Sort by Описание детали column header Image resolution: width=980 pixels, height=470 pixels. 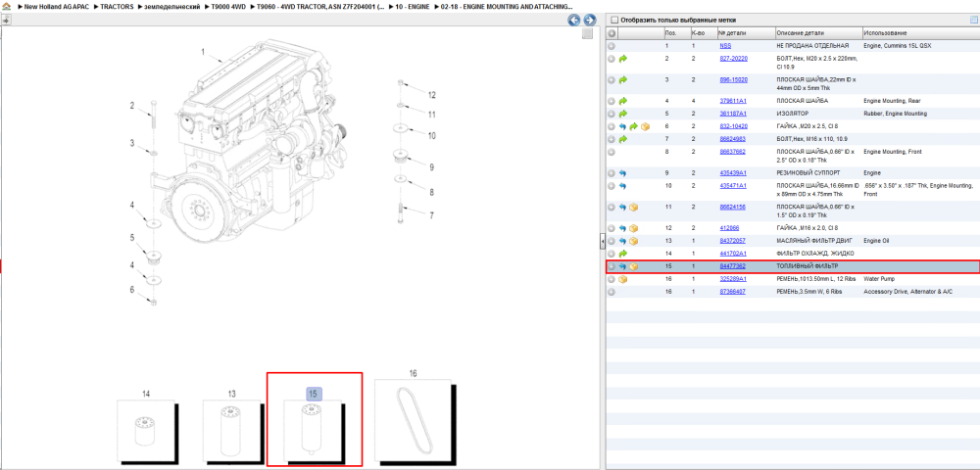point(817,33)
